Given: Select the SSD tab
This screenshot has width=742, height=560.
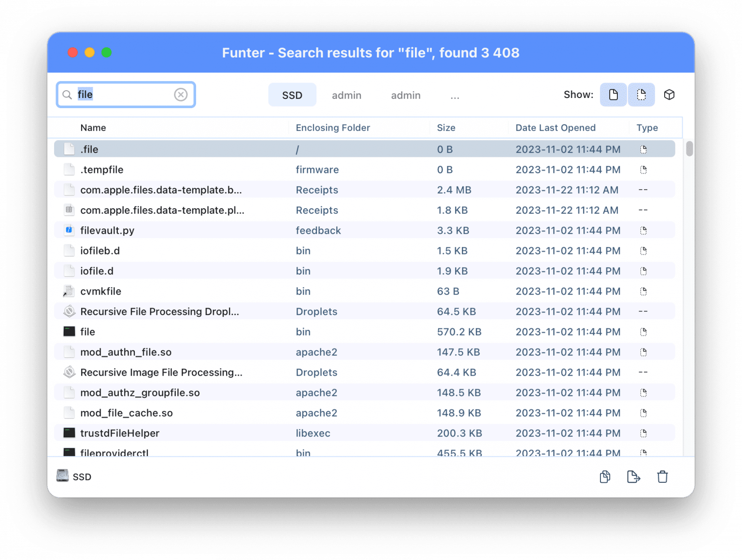Looking at the screenshot, I should pos(292,95).
